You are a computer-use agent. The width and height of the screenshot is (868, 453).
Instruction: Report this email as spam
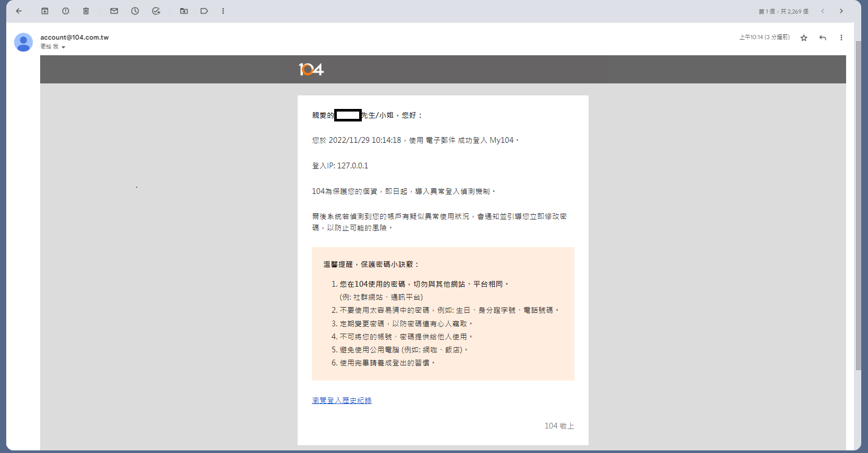[66, 11]
